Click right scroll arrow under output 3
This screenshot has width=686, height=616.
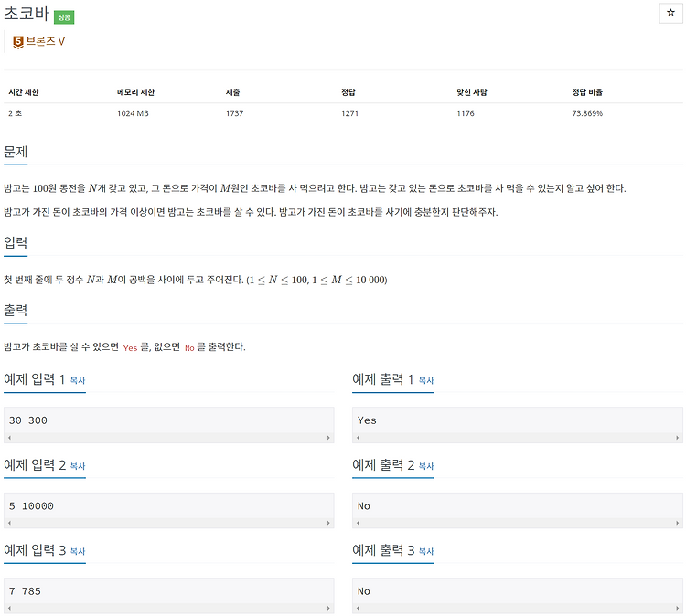point(677,608)
